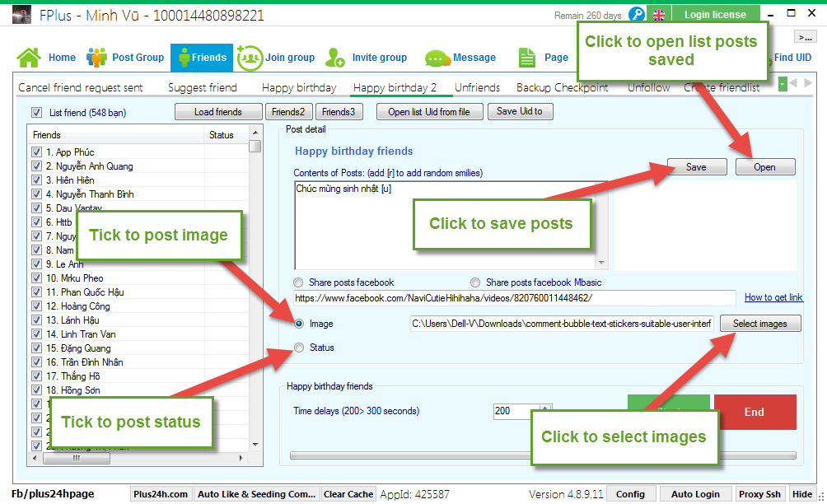Open Join group via its circled icon
The width and height of the screenshot is (827, 504).
[x=250, y=58]
